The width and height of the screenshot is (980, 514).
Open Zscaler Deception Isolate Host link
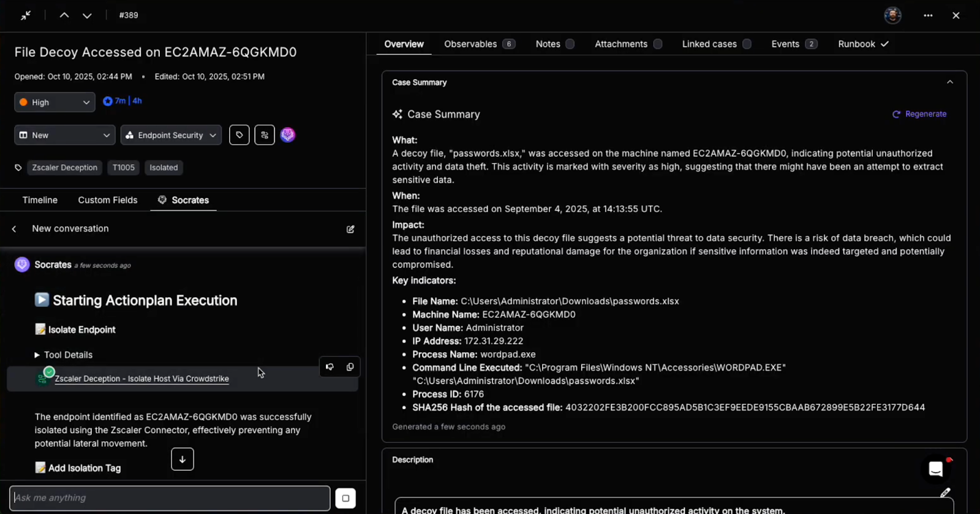(141, 379)
